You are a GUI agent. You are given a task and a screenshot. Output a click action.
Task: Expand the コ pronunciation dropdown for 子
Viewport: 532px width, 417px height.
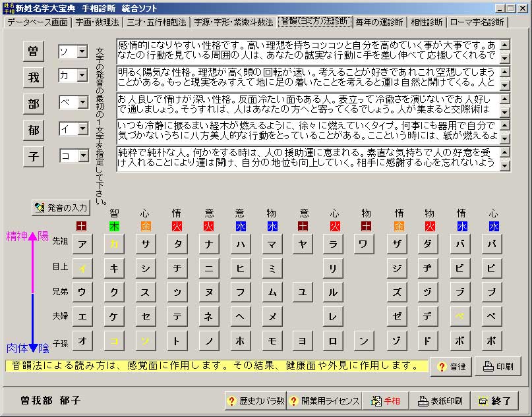[82, 155]
